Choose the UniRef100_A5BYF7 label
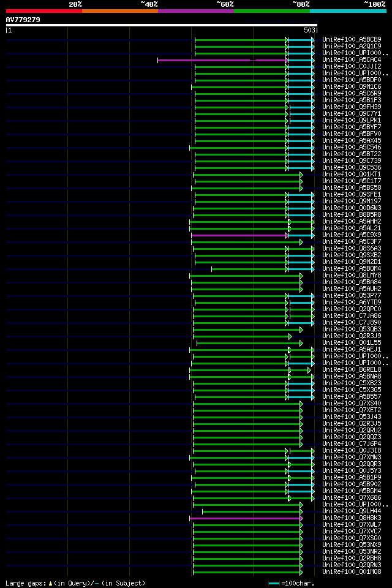The image size is (392, 588). (352, 127)
